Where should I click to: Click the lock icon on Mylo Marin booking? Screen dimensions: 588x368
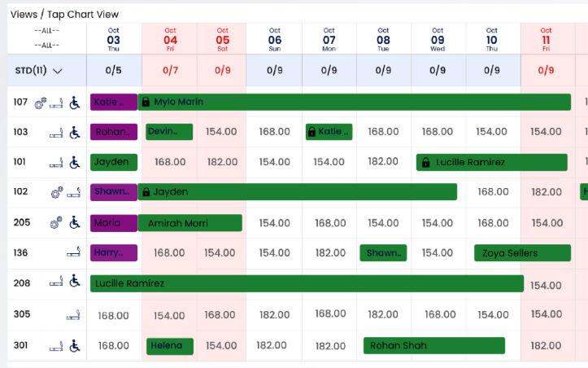pyautogui.click(x=146, y=102)
